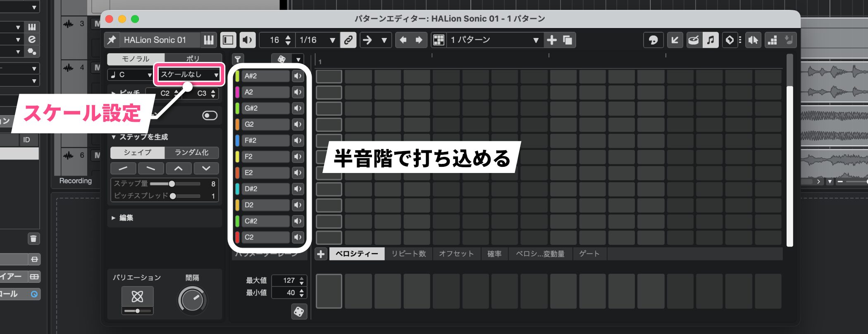Open the 1 パターン pattern dropdown

click(x=494, y=40)
